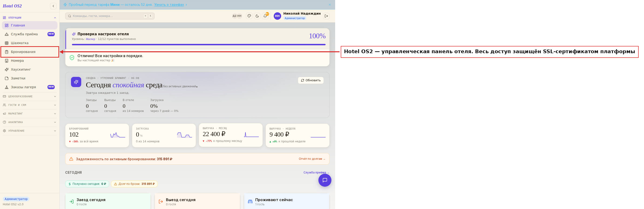Open Служба приёма in the sidebar
Image resolution: width=644 pixels, height=209 pixels.
click(x=30, y=34)
